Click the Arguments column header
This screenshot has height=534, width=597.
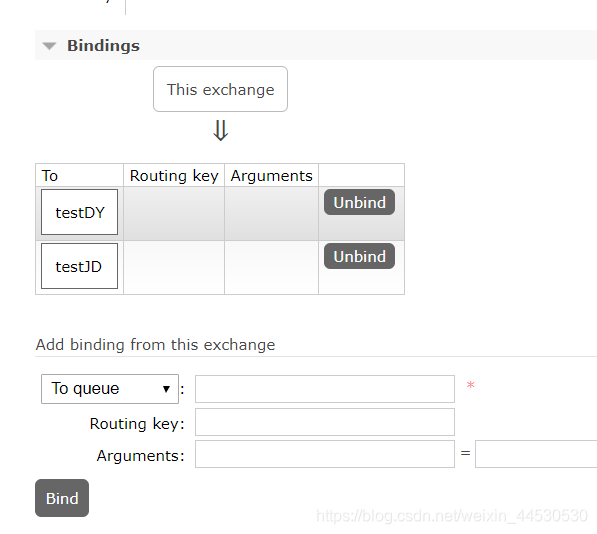[271, 175]
